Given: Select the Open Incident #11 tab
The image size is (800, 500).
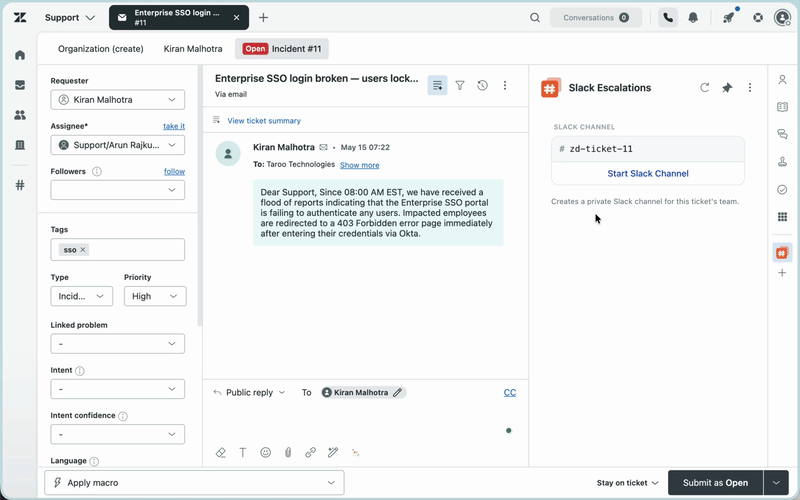Looking at the screenshot, I should [x=282, y=49].
